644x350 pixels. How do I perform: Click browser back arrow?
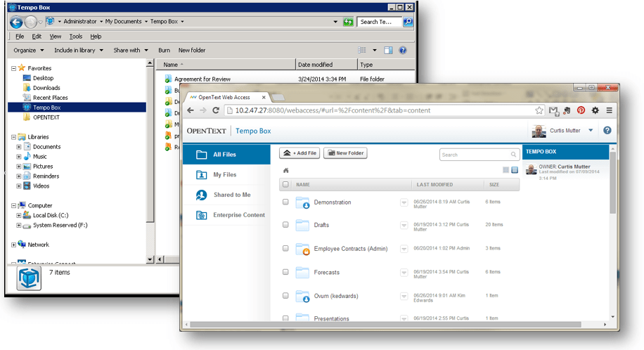coord(190,110)
